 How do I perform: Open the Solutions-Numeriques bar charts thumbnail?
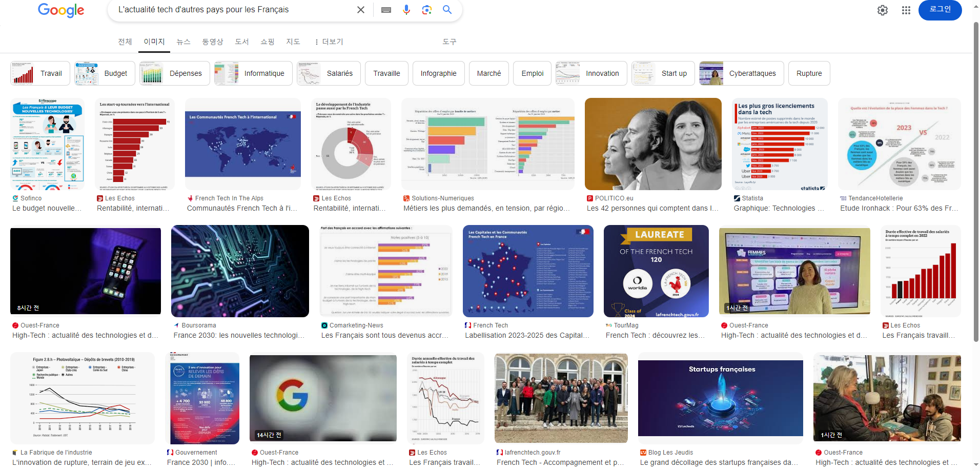(488, 144)
